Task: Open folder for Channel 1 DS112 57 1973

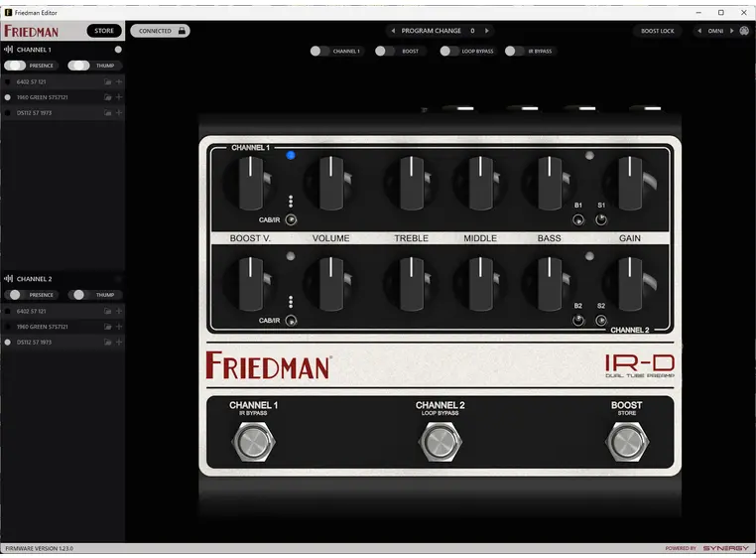Action: pyautogui.click(x=107, y=113)
